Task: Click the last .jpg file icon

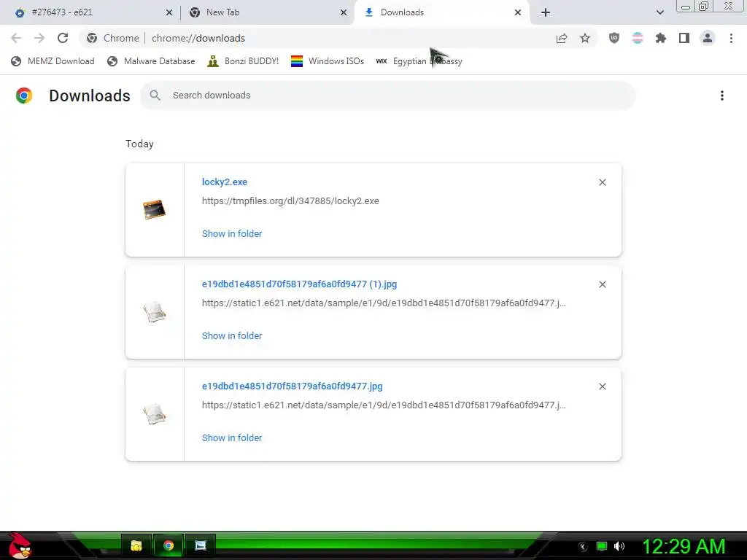Action: tap(155, 414)
